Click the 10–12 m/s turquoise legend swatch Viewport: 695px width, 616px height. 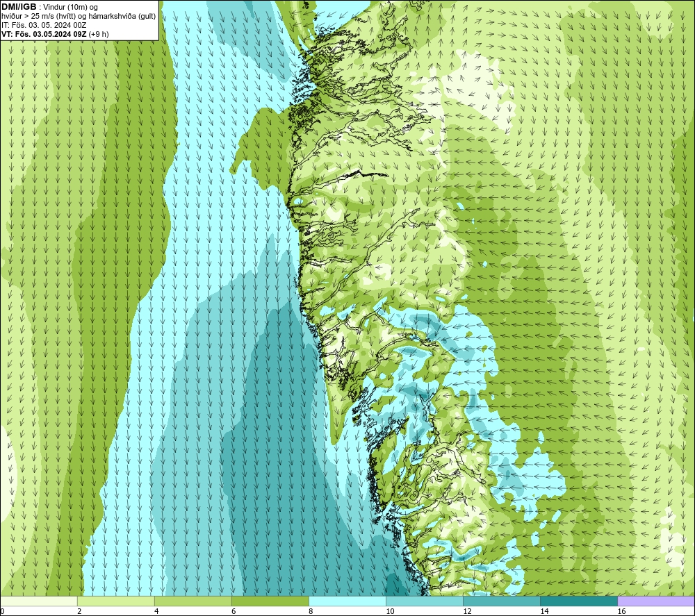tap(425, 601)
